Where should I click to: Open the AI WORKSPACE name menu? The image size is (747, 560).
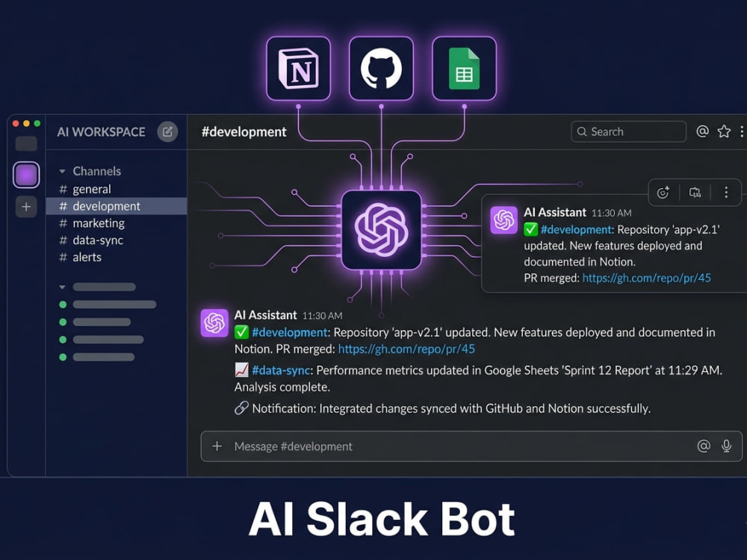tap(101, 132)
